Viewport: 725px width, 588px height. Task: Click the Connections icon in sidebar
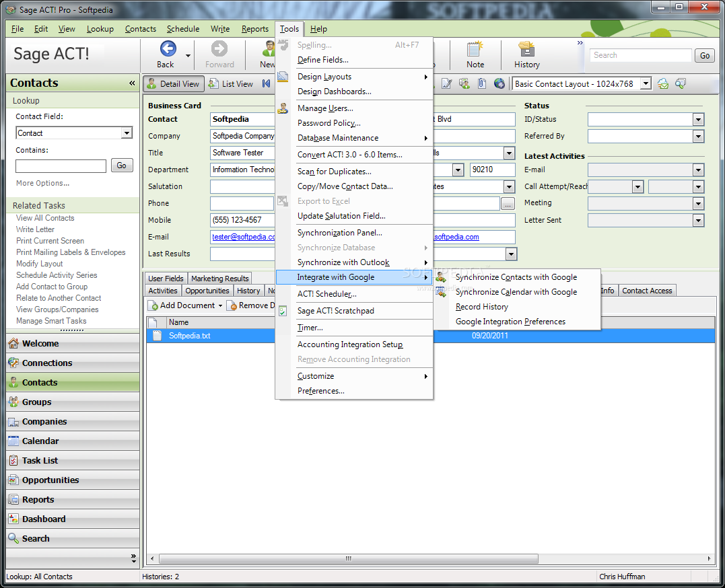pos(13,363)
